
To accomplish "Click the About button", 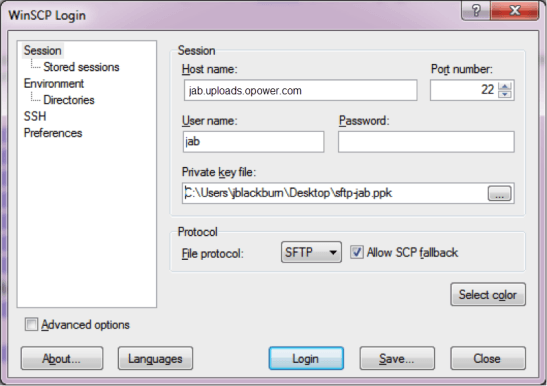I will tap(62, 358).
